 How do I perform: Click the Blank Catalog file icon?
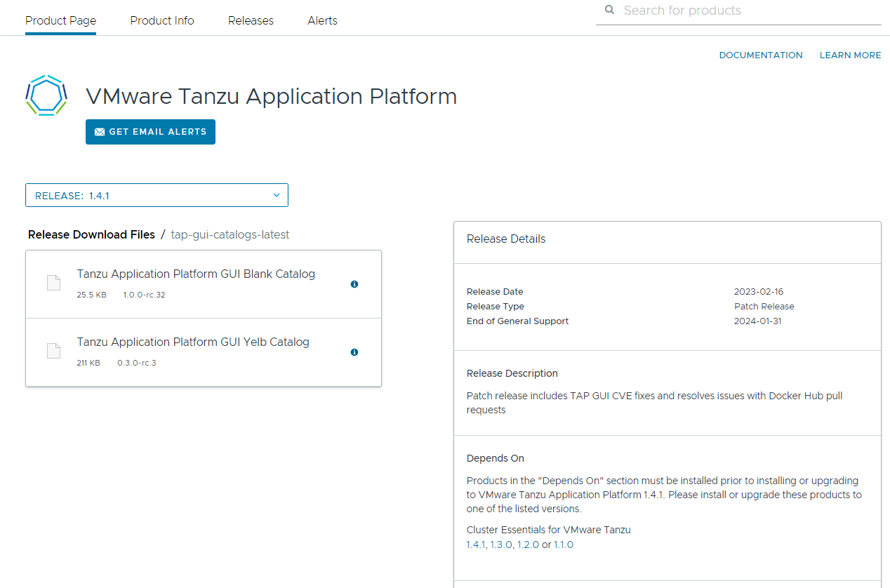[x=54, y=283]
